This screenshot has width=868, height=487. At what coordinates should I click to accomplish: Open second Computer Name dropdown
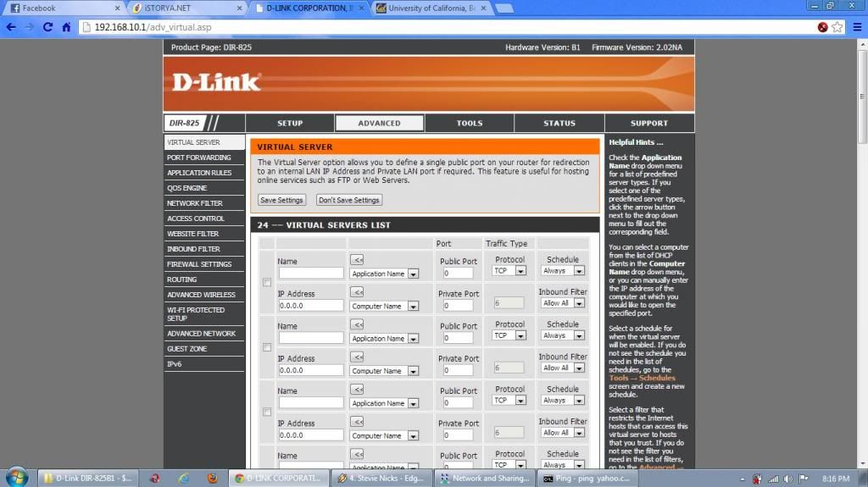coord(385,371)
